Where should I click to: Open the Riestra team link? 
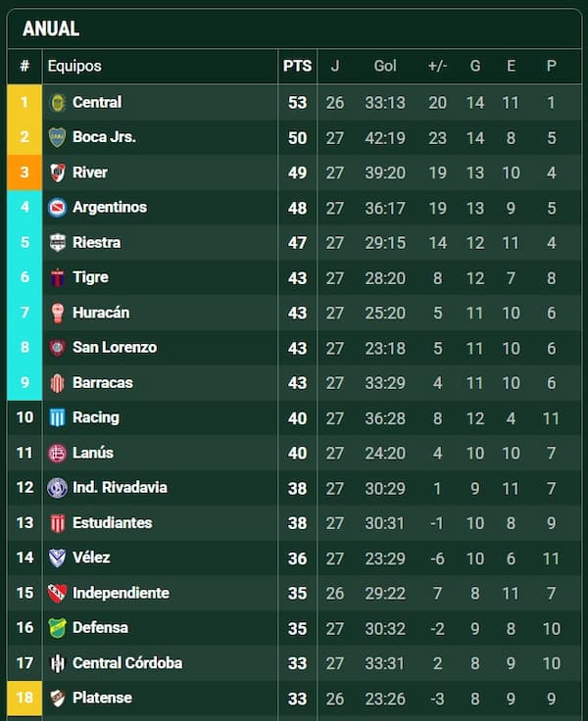96,243
